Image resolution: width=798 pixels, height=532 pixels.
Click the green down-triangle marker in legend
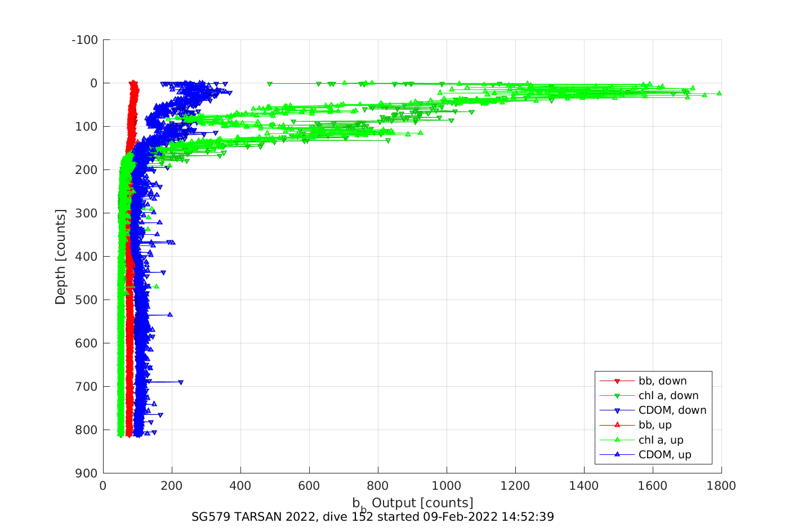pyautogui.click(x=617, y=396)
